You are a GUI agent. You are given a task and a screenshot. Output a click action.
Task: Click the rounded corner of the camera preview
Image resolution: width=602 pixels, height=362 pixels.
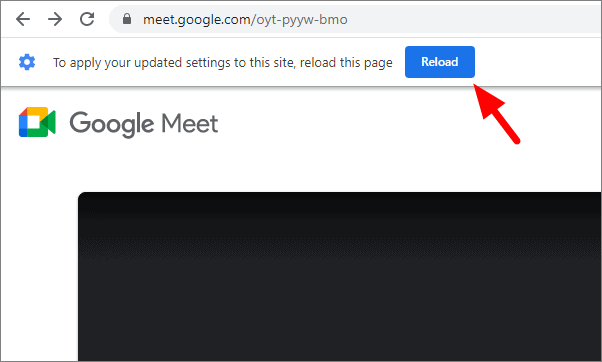(x=83, y=196)
